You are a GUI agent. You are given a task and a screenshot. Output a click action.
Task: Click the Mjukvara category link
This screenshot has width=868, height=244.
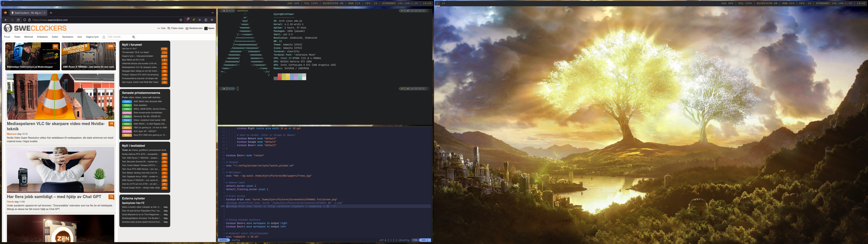pyautogui.click(x=12, y=134)
